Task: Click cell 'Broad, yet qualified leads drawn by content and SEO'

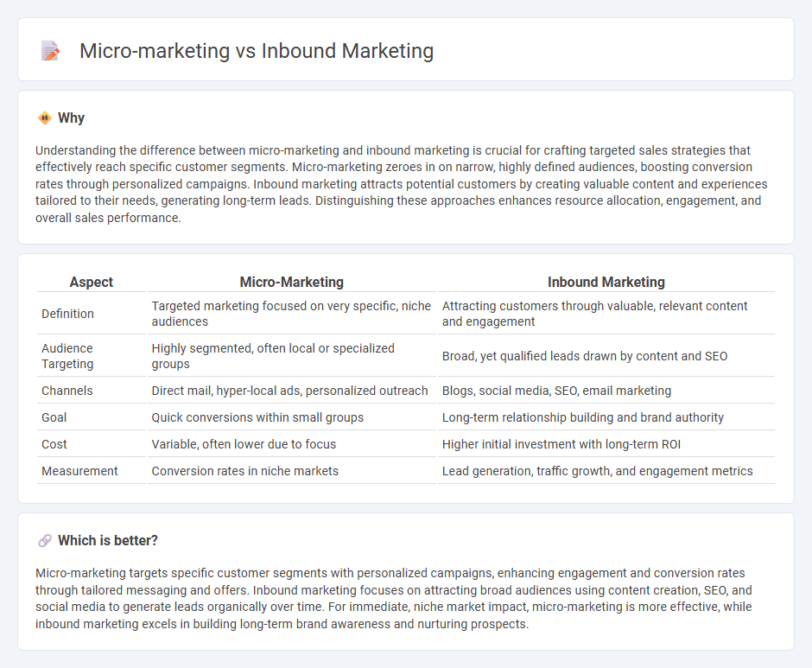Action: pos(606,356)
